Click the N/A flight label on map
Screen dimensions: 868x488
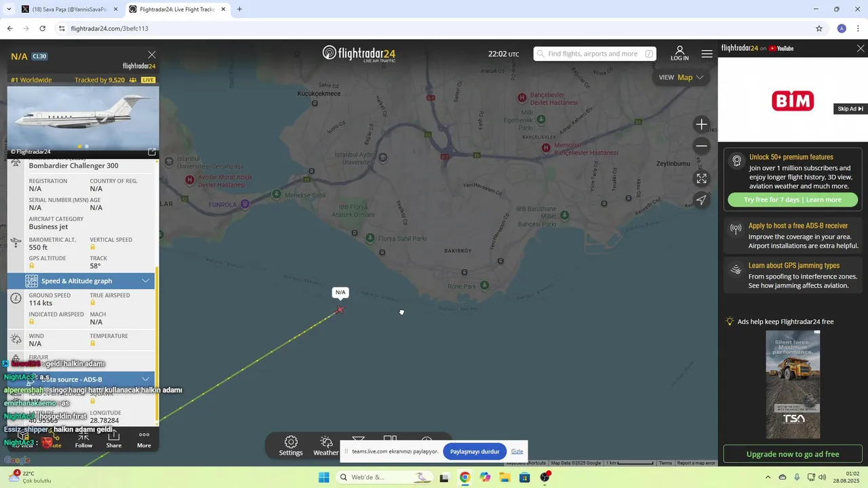[340, 292]
